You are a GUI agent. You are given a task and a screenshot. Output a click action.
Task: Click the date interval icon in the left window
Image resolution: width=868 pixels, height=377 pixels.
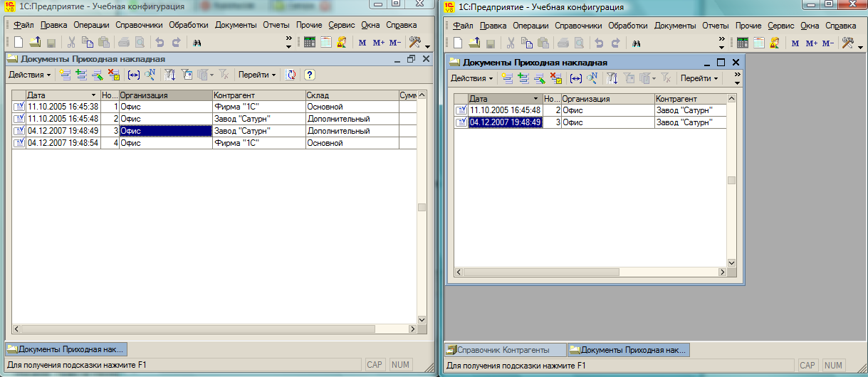click(133, 75)
